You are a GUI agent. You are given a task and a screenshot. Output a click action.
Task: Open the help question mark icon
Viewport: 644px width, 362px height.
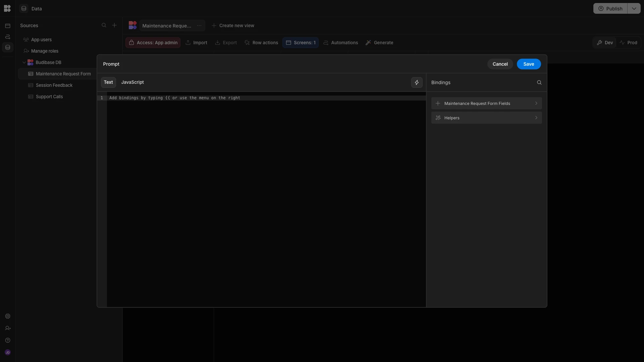(8, 341)
